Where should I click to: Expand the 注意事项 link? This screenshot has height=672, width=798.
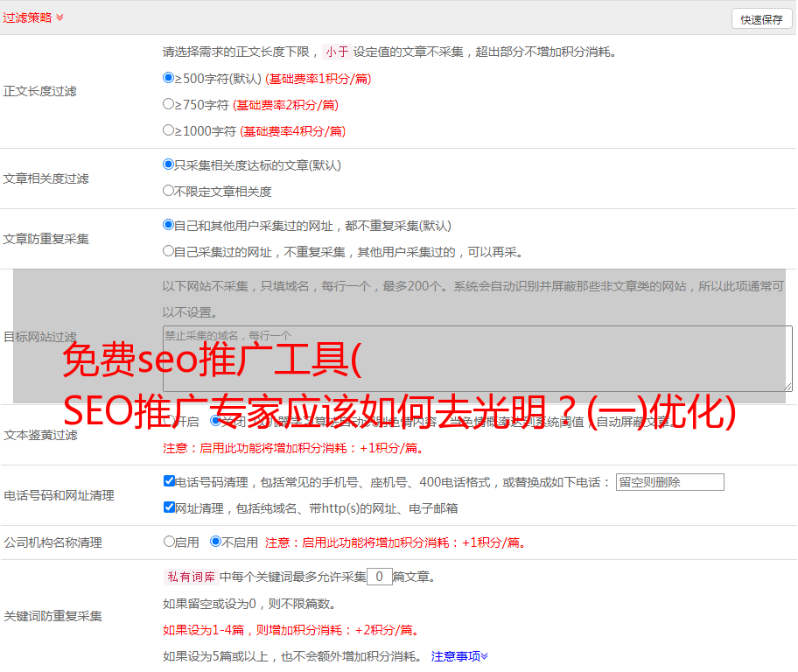(459, 655)
